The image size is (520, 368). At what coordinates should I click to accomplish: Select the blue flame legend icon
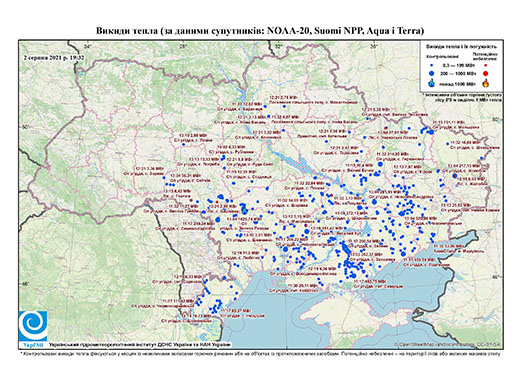(x=432, y=83)
